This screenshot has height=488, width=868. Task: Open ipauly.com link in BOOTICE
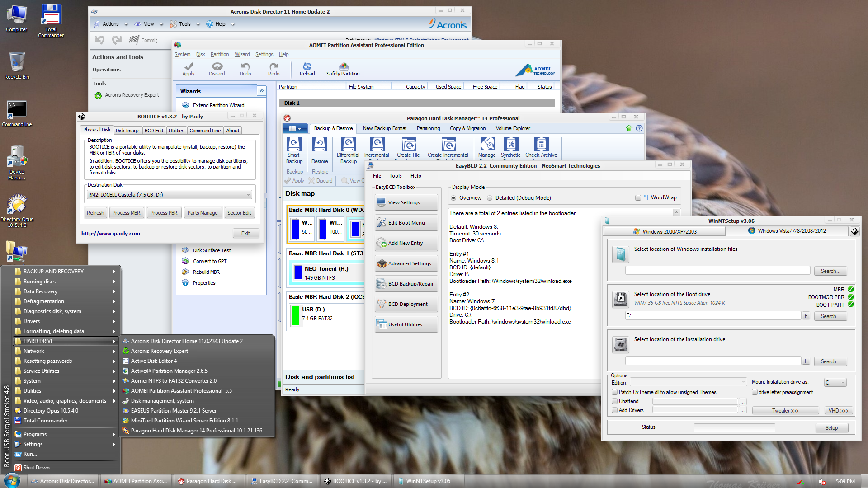pyautogui.click(x=110, y=234)
